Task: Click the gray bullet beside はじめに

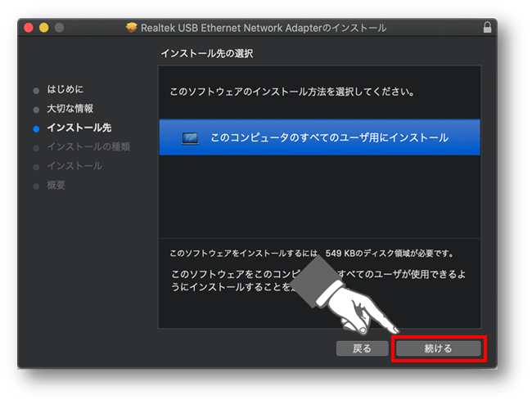Action: click(36, 91)
